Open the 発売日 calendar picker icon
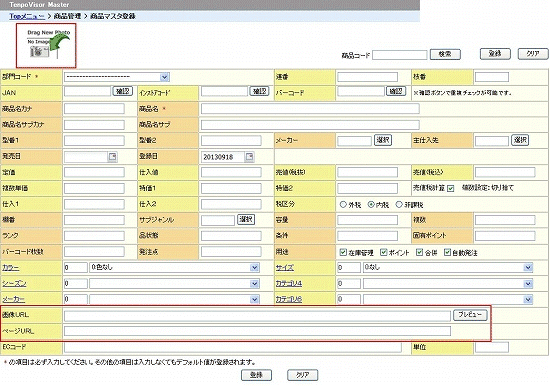Screen dimensions: 550x386 click(x=113, y=157)
